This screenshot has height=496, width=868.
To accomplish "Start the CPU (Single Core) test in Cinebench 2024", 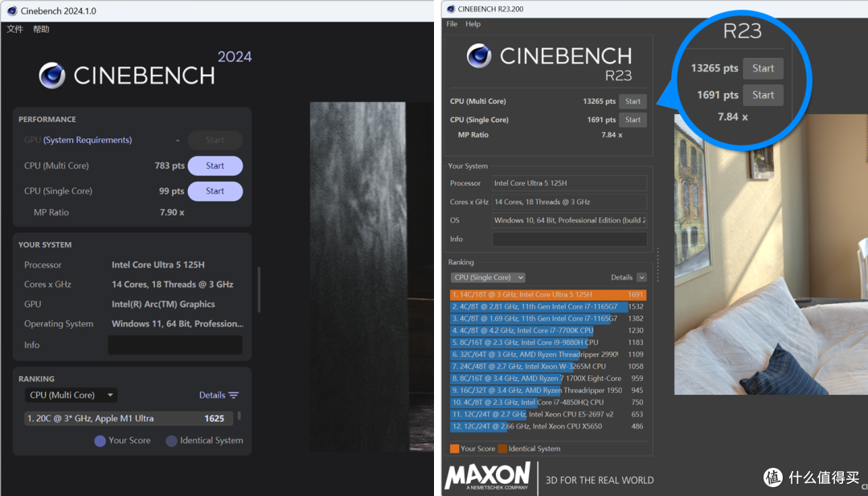I will pyautogui.click(x=215, y=191).
